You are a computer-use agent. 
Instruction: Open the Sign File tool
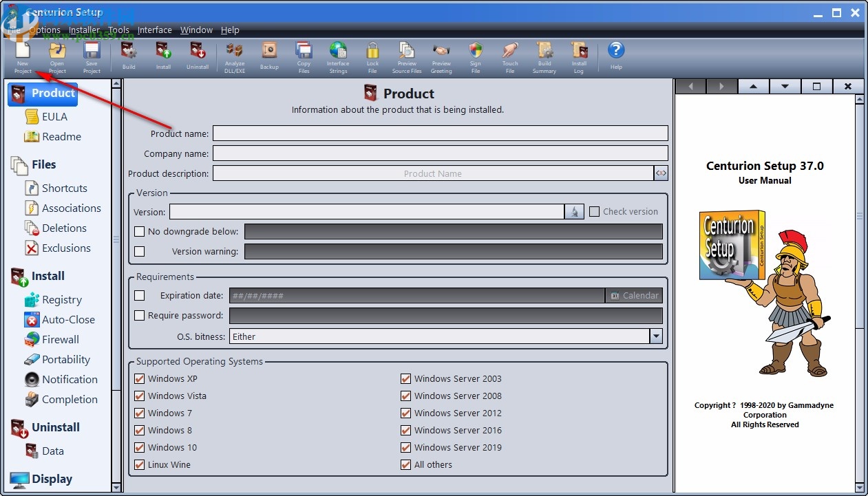[476, 55]
